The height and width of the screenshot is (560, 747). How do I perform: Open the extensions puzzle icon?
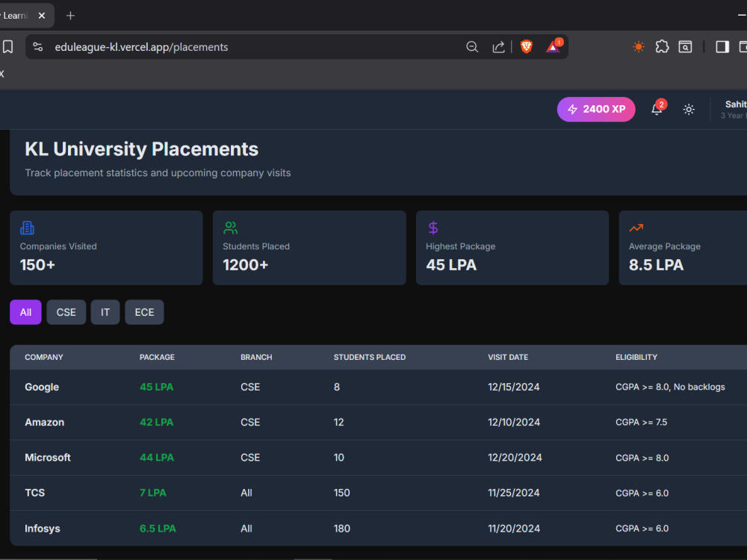pos(662,46)
